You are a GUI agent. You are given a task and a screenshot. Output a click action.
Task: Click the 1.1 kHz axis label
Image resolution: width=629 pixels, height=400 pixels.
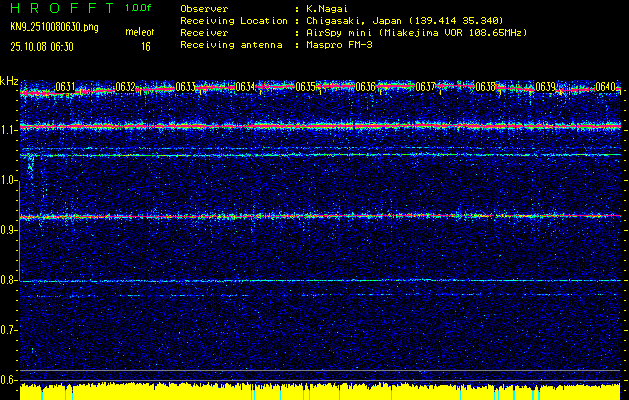coord(9,130)
